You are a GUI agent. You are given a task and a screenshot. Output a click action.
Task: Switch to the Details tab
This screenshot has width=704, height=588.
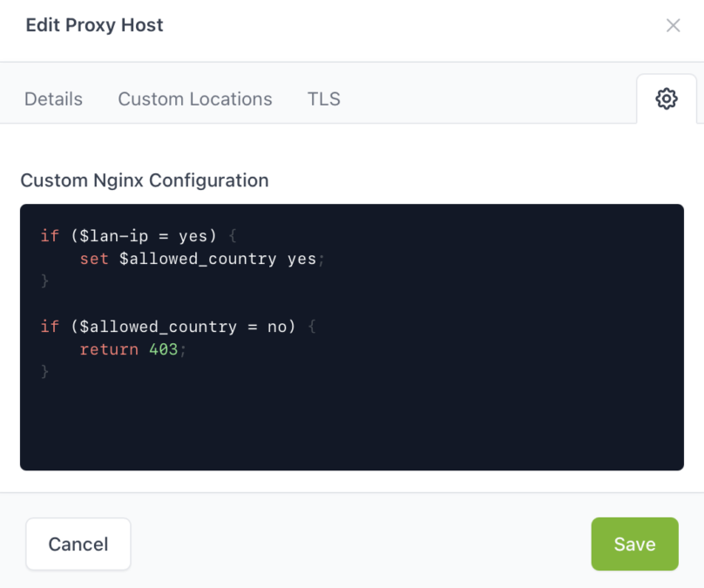[x=53, y=99]
